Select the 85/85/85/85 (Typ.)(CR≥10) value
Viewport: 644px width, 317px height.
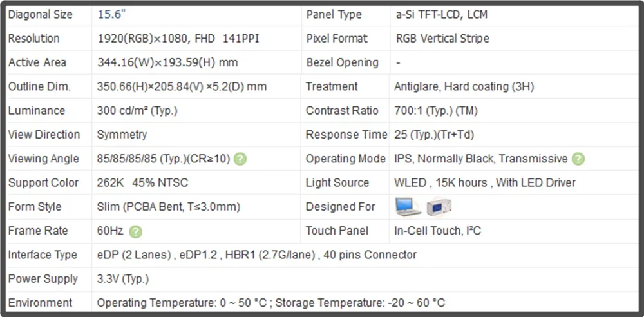[x=164, y=158]
